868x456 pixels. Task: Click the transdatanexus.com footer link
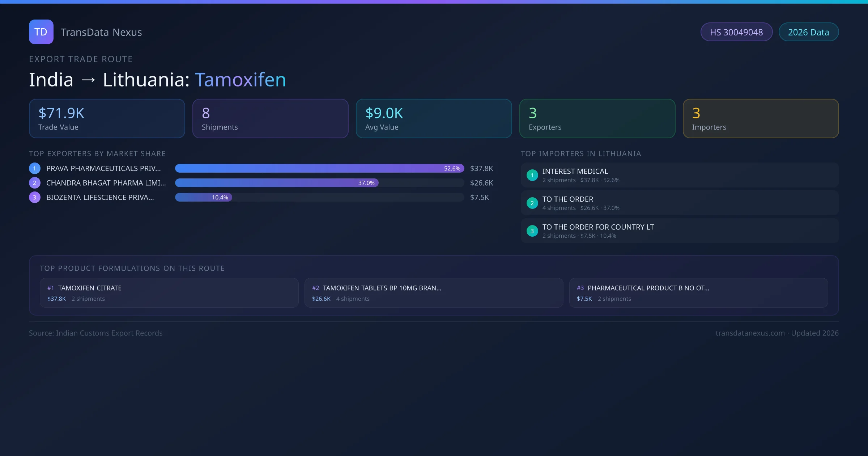click(750, 333)
